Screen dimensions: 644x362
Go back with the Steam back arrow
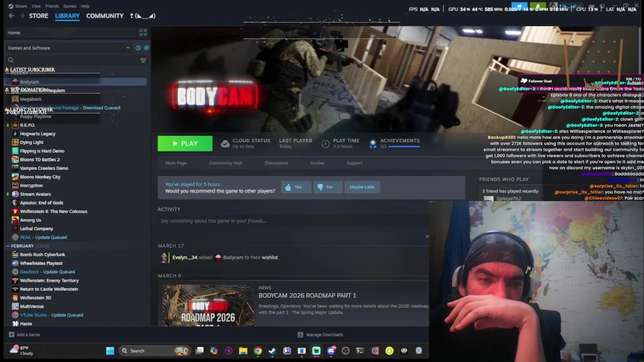(x=11, y=16)
